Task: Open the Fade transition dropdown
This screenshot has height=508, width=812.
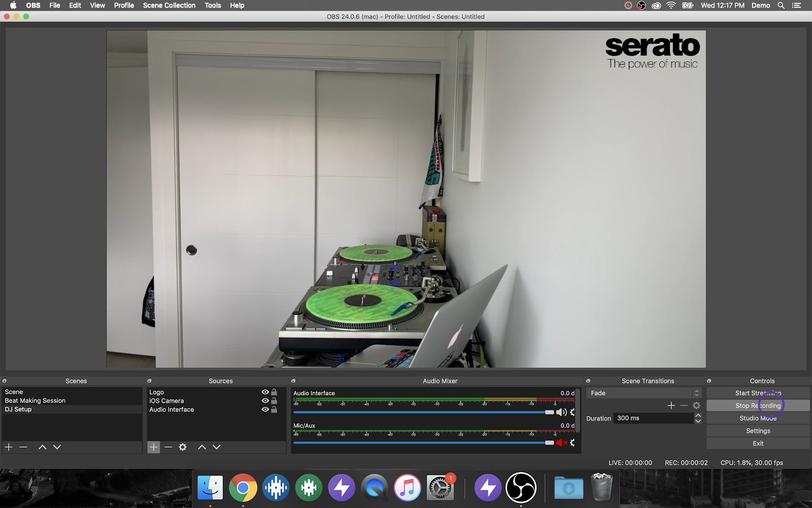Action: [644, 393]
